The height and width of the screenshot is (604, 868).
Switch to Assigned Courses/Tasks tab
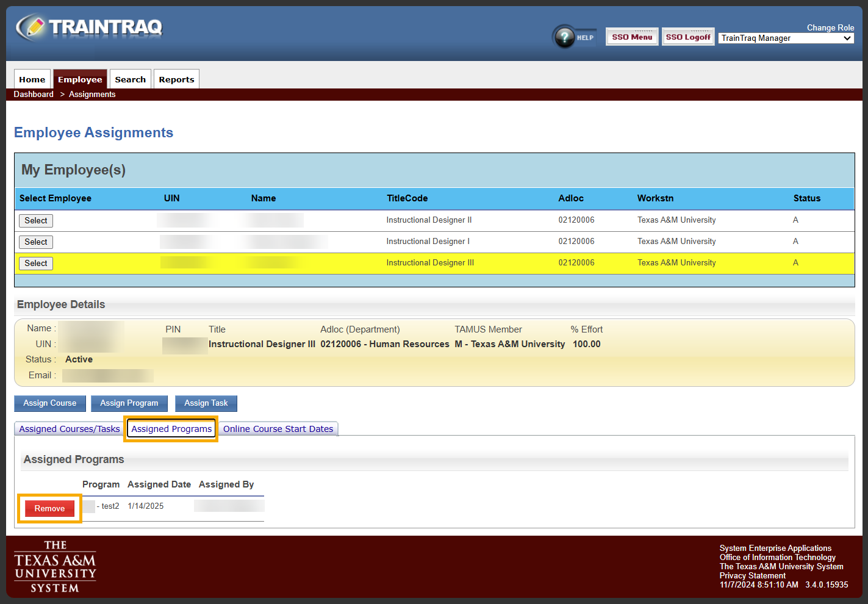tap(70, 429)
